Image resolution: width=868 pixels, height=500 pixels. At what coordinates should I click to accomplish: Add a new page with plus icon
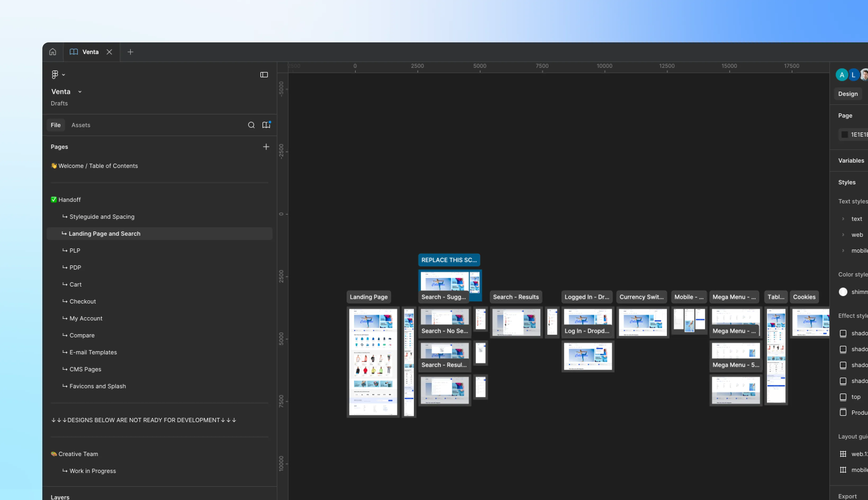(266, 147)
